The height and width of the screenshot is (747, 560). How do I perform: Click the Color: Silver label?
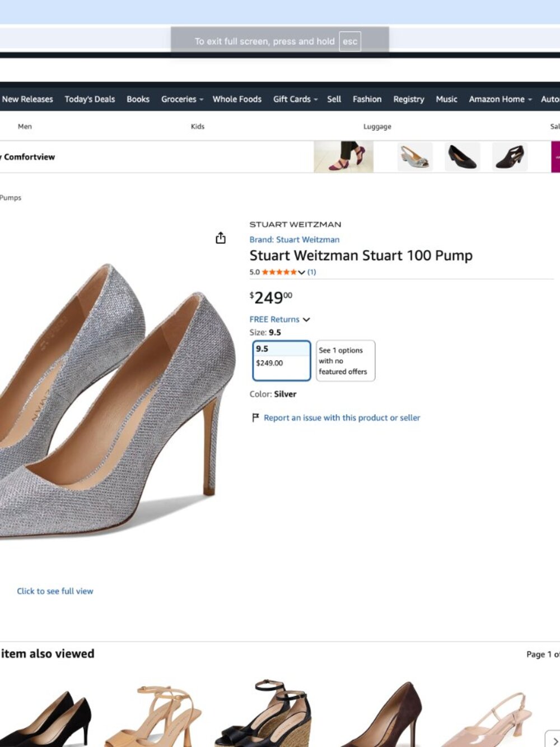[273, 394]
